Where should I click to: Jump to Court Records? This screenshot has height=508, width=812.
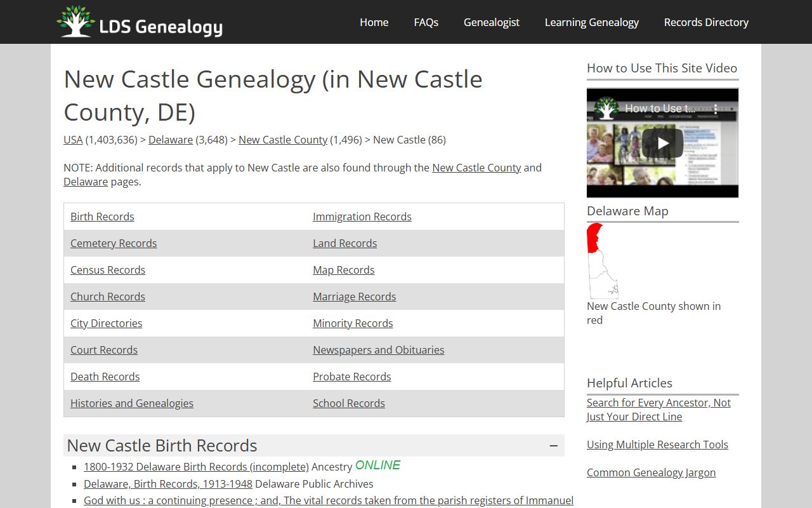[x=104, y=350]
